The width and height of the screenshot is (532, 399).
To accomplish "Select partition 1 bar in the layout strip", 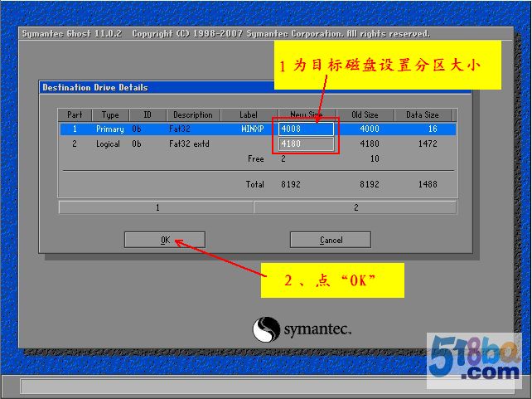I will point(156,207).
